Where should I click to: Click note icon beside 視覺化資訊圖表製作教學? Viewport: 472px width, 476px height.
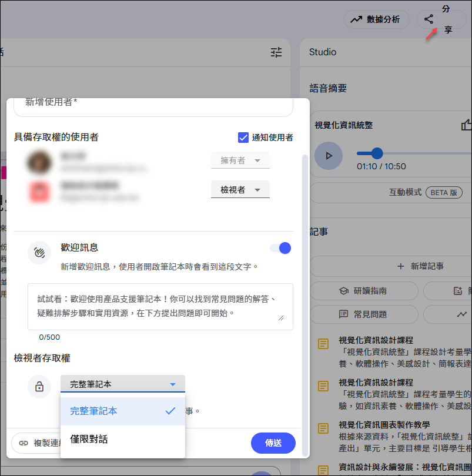(x=323, y=428)
